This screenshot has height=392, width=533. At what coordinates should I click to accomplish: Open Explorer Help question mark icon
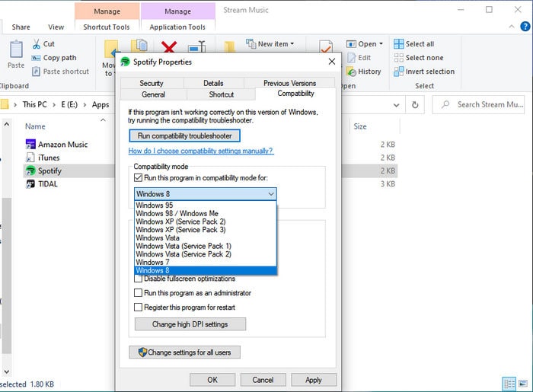(525, 26)
